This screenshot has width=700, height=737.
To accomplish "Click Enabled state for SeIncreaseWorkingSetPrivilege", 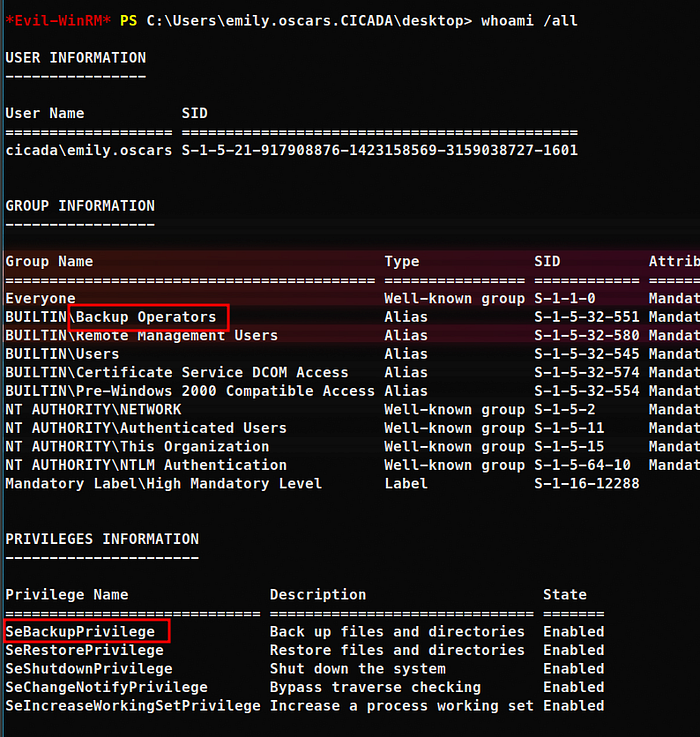I will tap(574, 706).
